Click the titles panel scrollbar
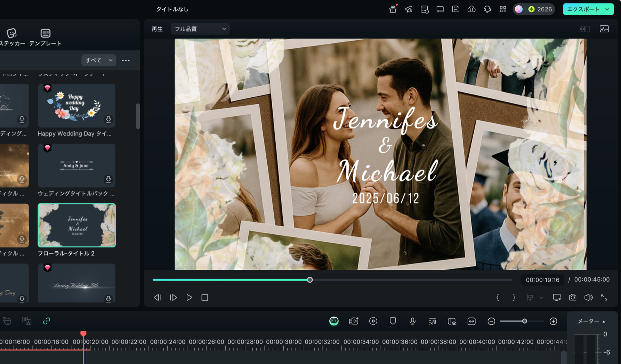 pos(138,116)
